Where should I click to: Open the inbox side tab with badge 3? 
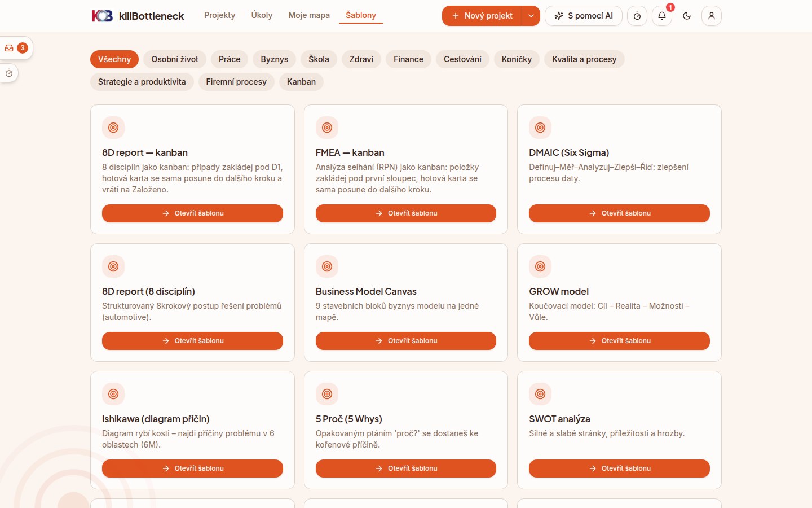pyautogui.click(x=16, y=48)
